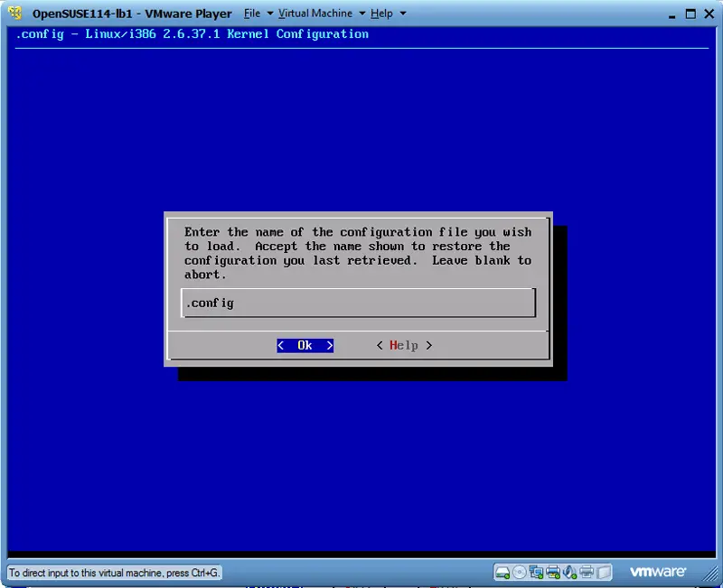The height and width of the screenshot is (588, 723).
Task: Expand the Virtual Machine dropdown arrow
Action: click(361, 14)
